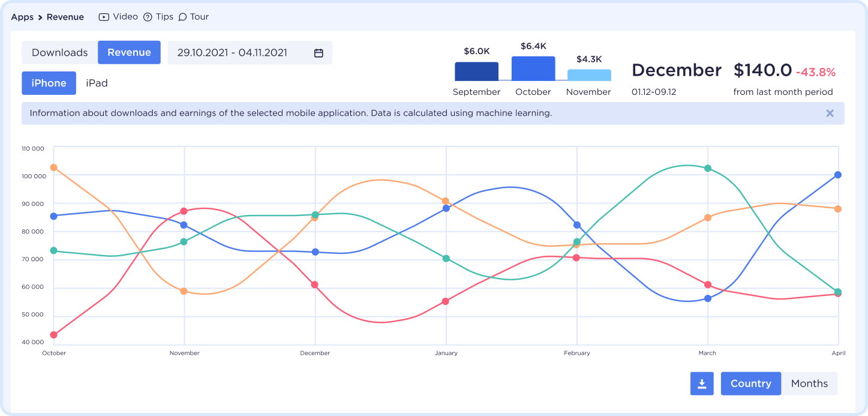Go to Apps in the breadcrumb
This screenshot has width=868, height=416.
(x=22, y=17)
